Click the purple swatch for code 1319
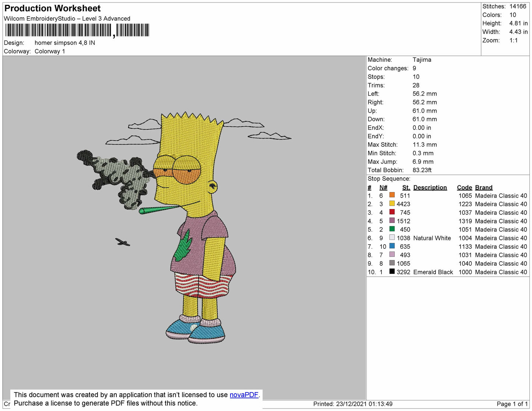532x411 pixels. [x=392, y=220]
